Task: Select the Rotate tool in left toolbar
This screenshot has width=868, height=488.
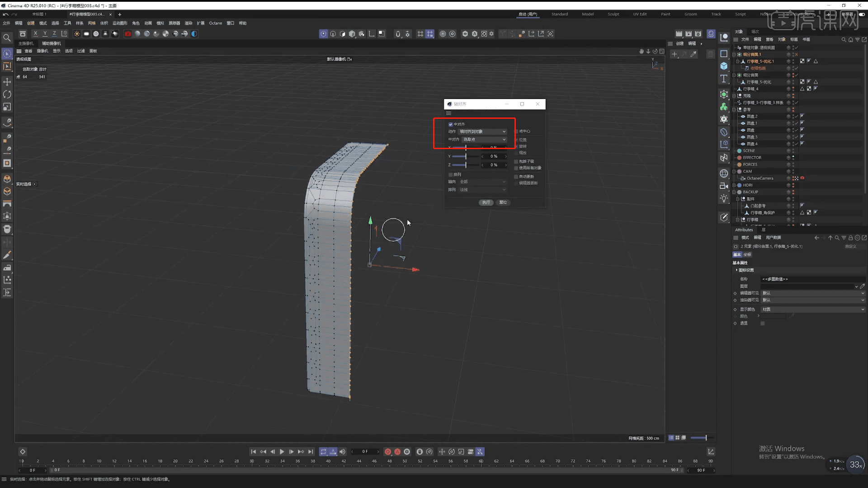Action: (x=7, y=94)
